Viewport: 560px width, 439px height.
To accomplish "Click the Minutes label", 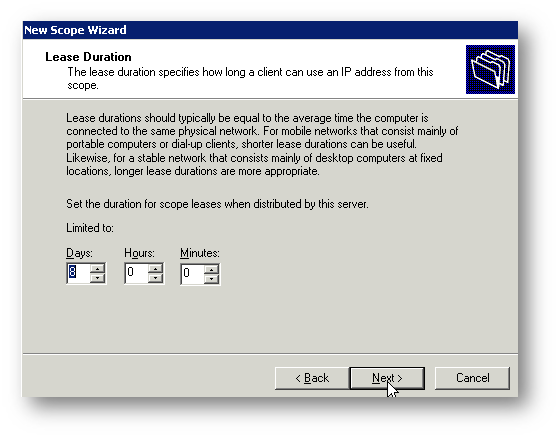I will click(x=200, y=253).
